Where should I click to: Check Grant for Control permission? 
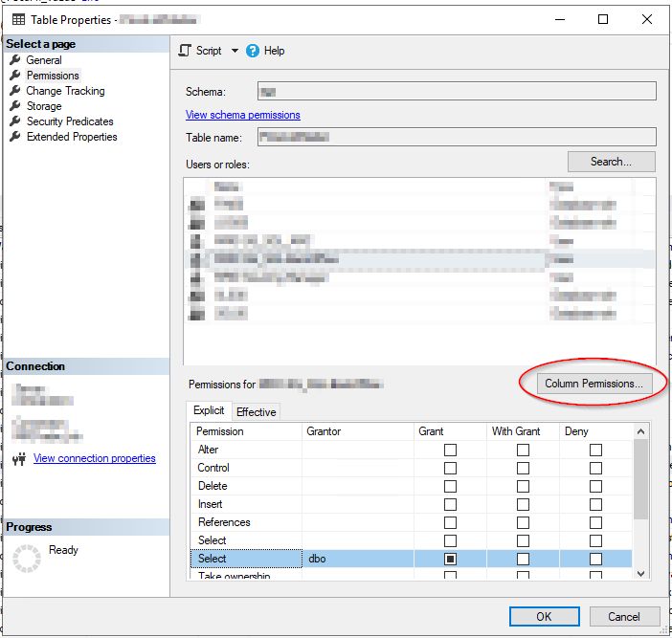450,468
